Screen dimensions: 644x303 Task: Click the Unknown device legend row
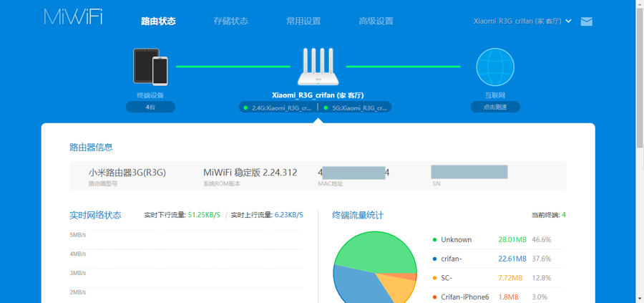point(494,240)
